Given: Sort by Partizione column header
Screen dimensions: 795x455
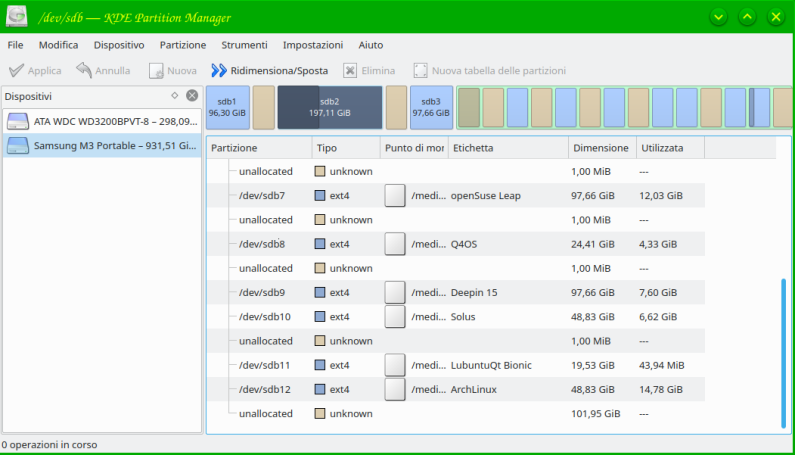Looking at the screenshot, I should tap(259, 148).
